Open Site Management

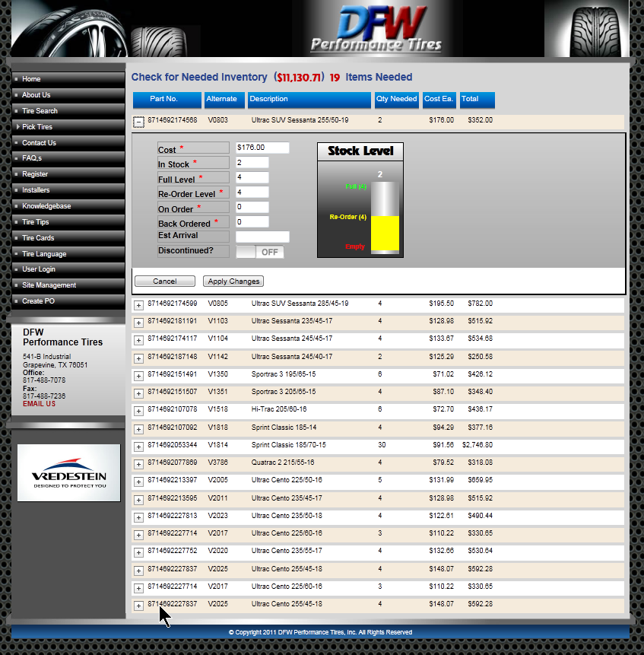click(68, 285)
